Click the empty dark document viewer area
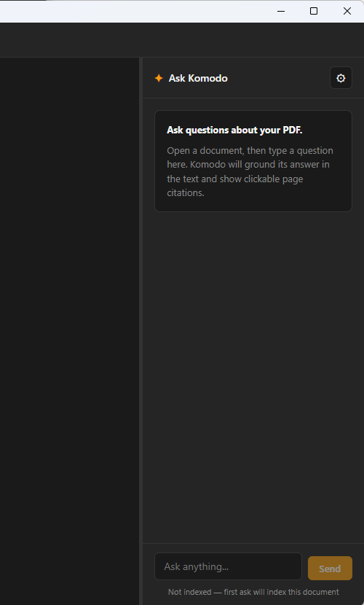The image size is (364, 605). pos(69,331)
